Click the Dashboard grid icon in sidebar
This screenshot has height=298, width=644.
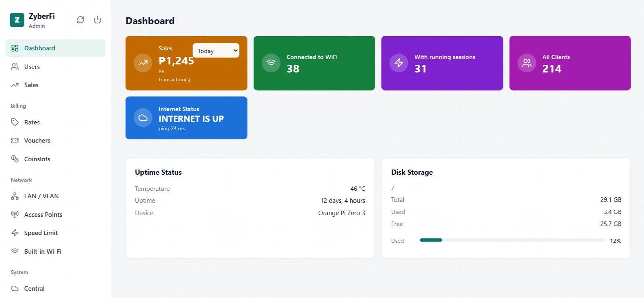(15, 48)
